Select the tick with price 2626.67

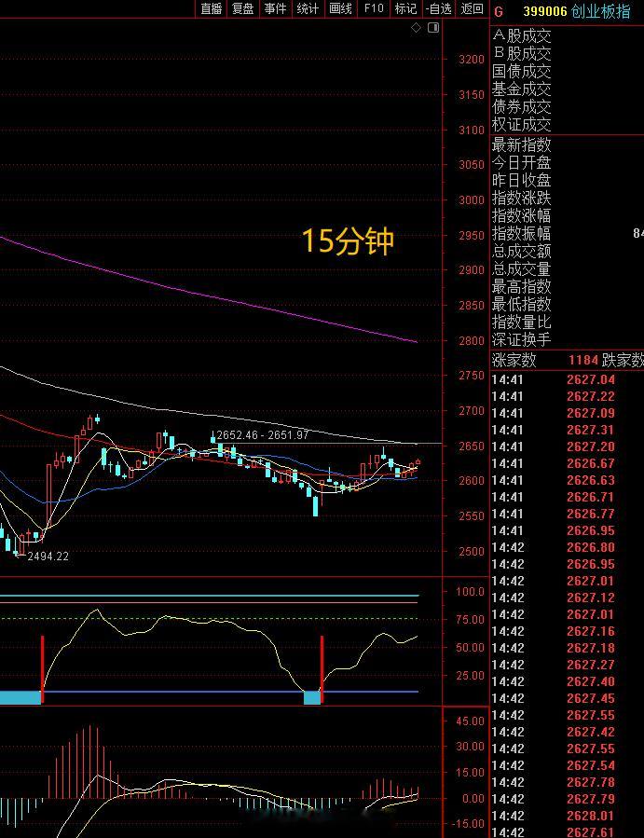pyautogui.click(x=568, y=463)
